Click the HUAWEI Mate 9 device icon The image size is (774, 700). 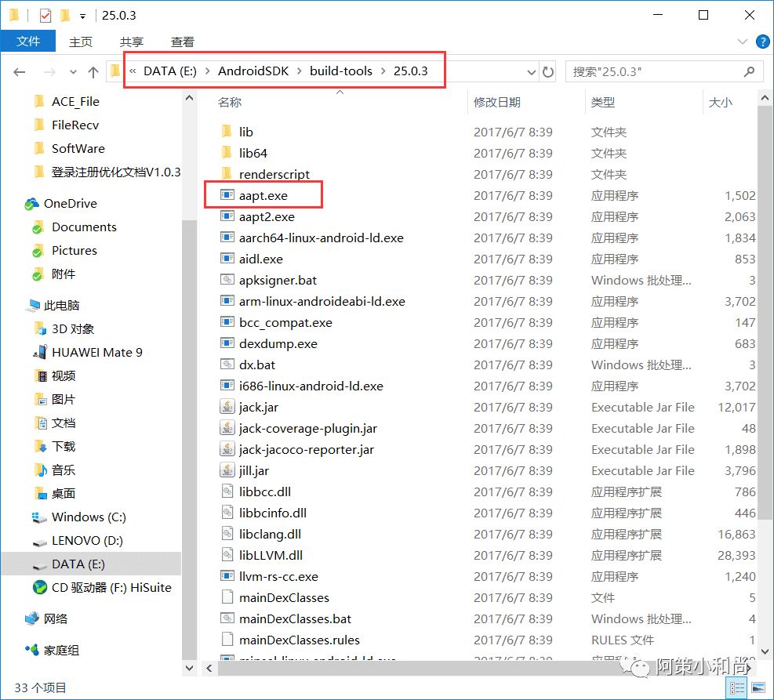point(39,352)
